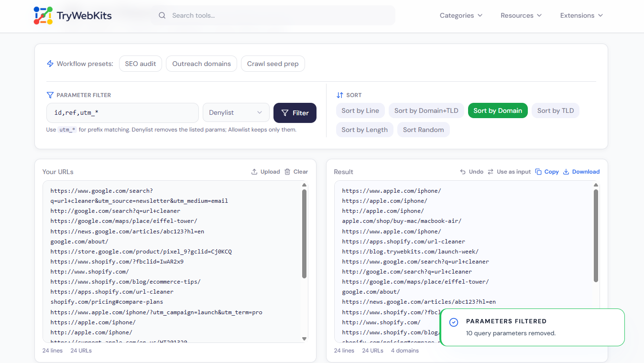Screen dimensions: 644x363
Task: Select Sort by Domain+TLD
Action: tap(426, 110)
